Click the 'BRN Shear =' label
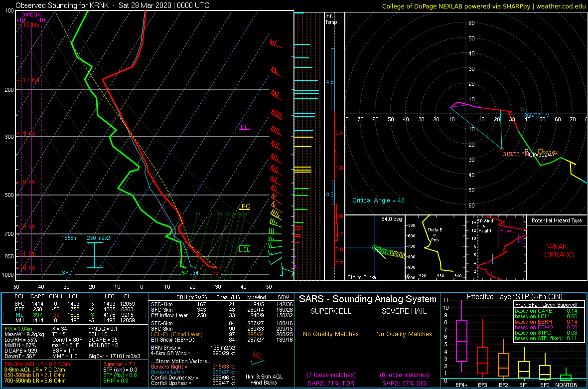The width and height of the screenshot is (588, 389). pos(165,348)
